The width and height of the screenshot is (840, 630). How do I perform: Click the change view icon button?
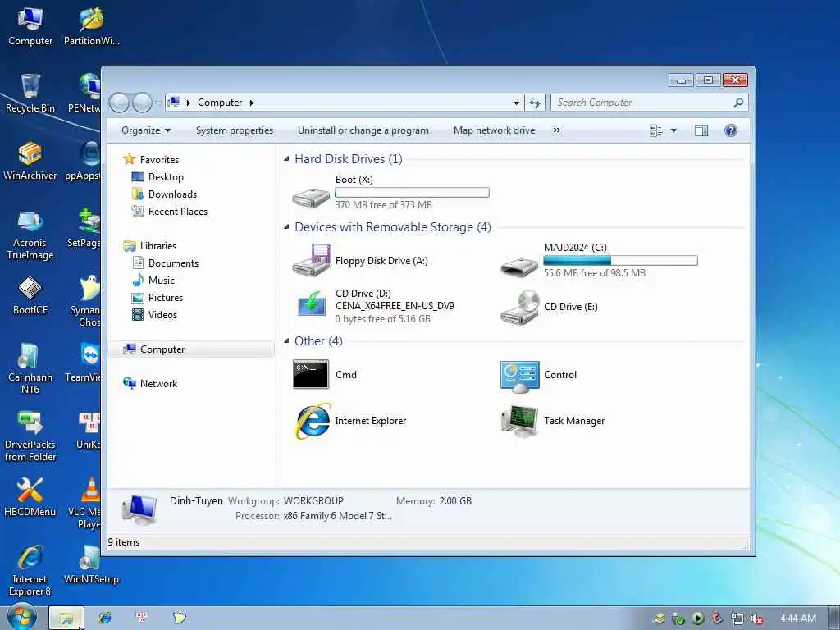(655, 130)
